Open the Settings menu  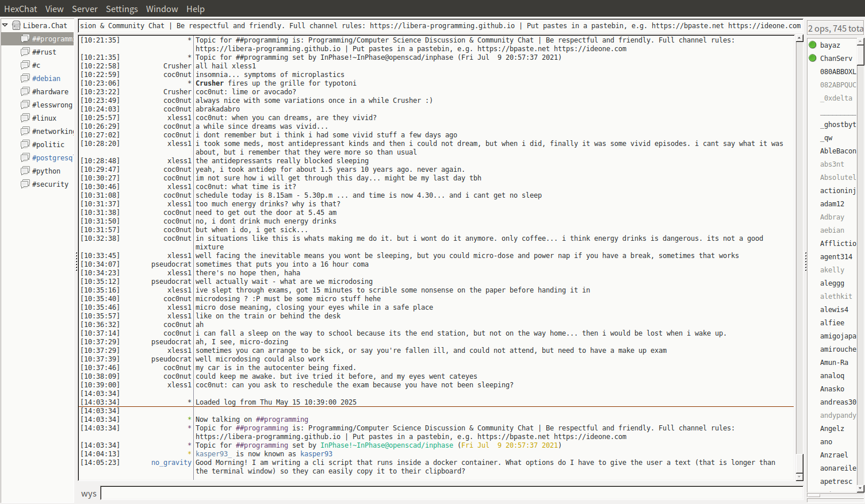pyautogui.click(x=122, y=9)
